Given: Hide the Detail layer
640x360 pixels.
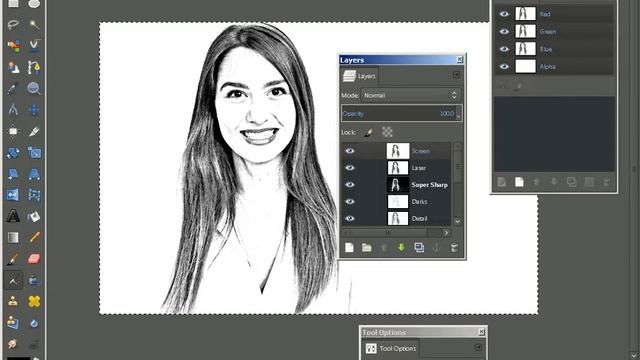Looking at the screenshot, I should (x=350, y=218).
